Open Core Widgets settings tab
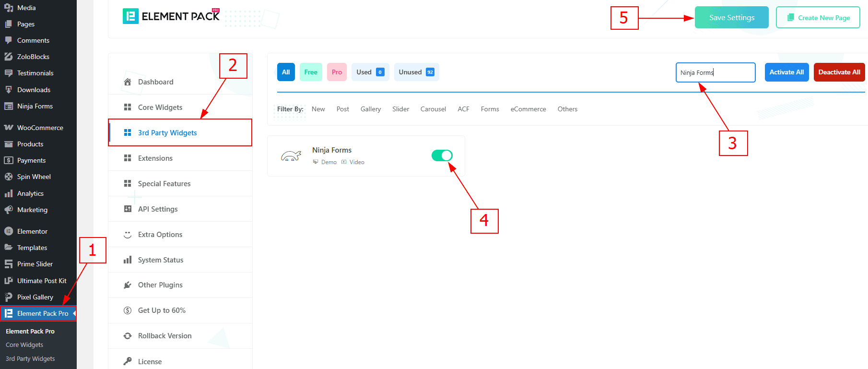 point(180,107)
